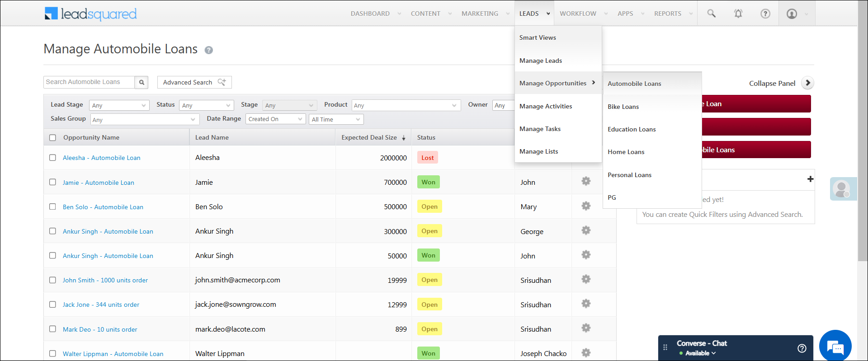Open the Status filter dropdown

207,105
